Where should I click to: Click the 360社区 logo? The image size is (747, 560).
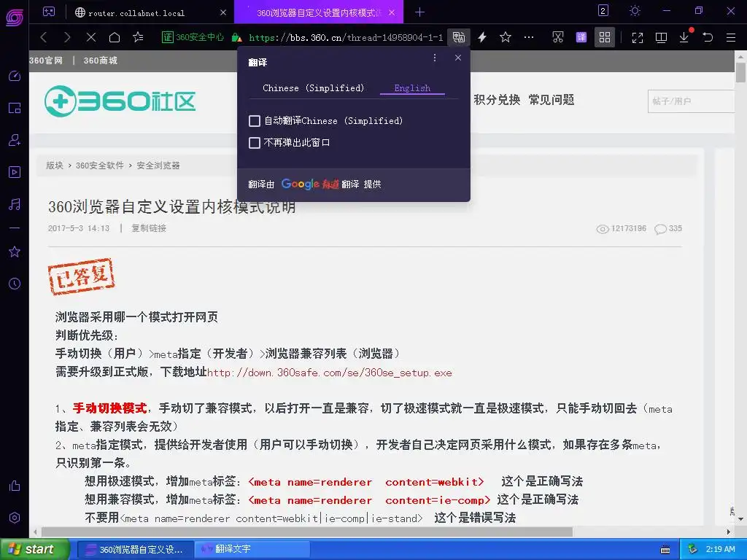point(120,101)
